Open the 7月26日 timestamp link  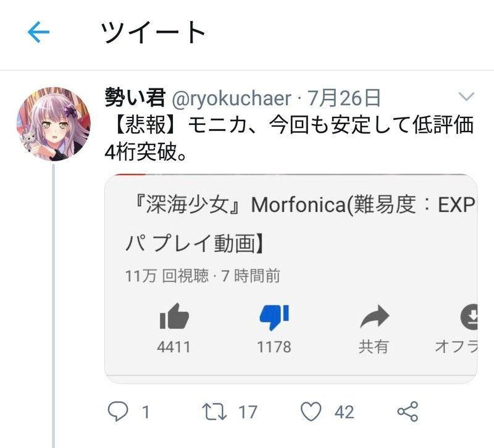click(344, 98)
